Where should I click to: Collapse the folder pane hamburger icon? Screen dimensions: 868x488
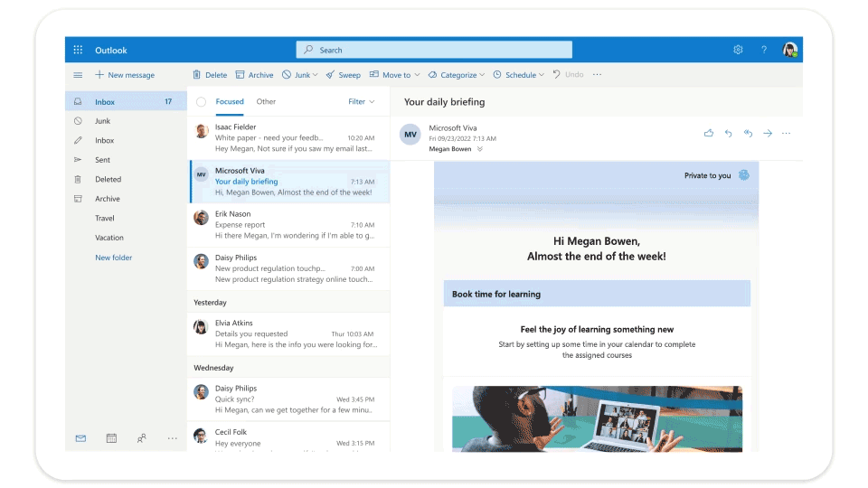coord(78,75)
